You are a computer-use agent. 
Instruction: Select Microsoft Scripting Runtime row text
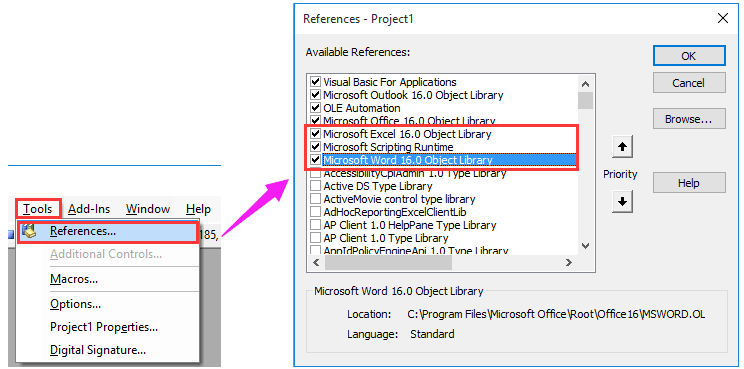[x=388, y=147]
